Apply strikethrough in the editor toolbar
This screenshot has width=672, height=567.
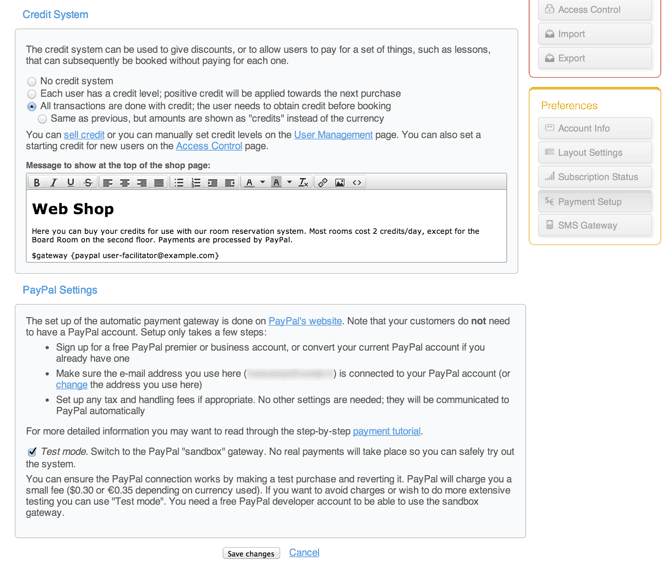pos(88,183)
